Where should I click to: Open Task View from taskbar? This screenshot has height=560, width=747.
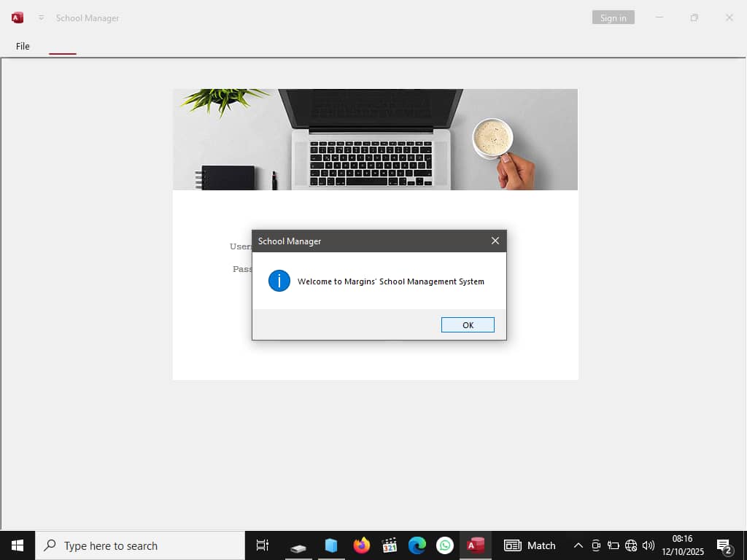coord(263,545)
